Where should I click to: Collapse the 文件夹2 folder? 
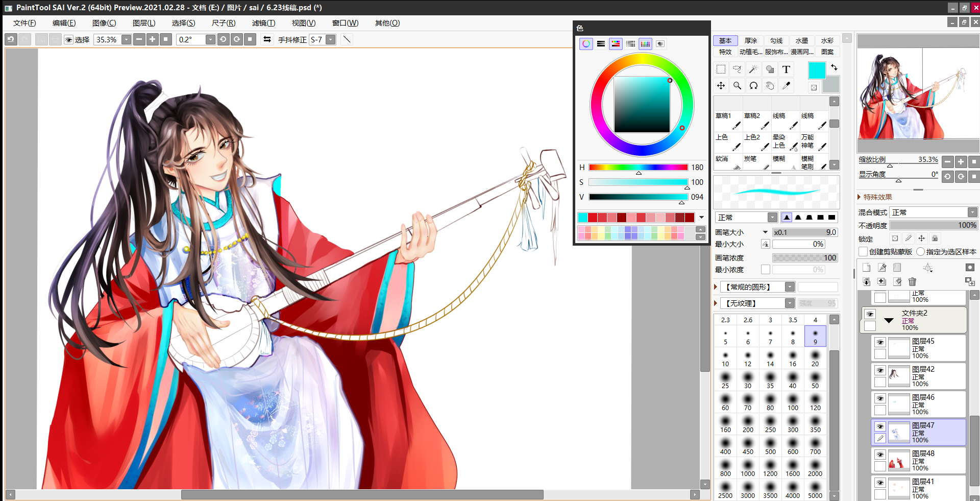tap(889, 321)
